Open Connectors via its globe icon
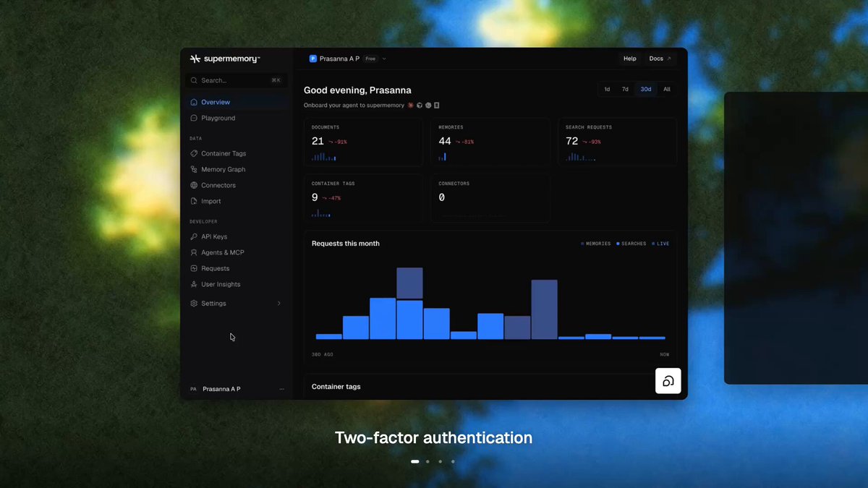The width and height of the screenshot is (868, 488). tap(194, 185)
